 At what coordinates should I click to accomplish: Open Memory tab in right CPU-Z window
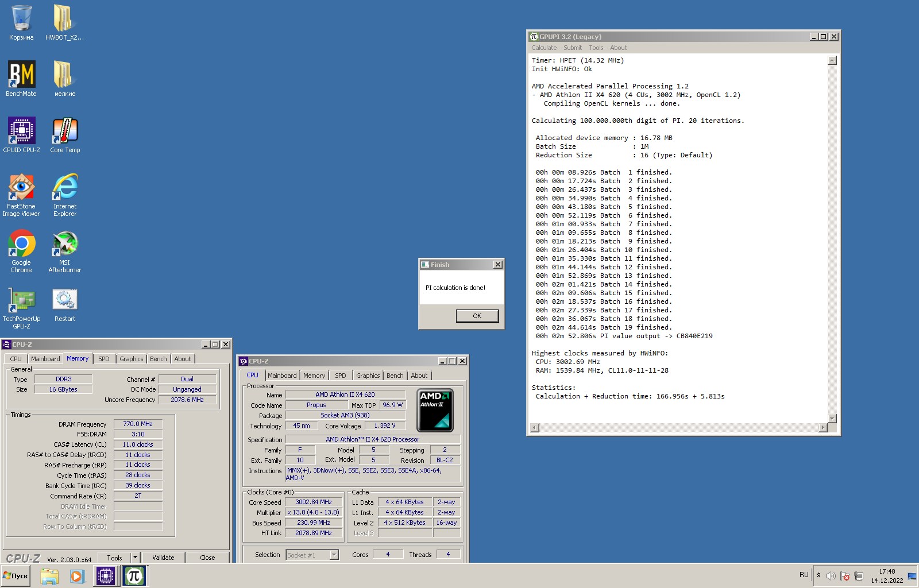[x=314, y=376]
